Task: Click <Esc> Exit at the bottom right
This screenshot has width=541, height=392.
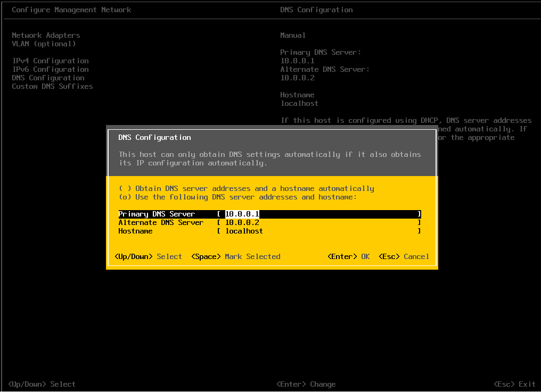Action: click(x=514, y=384)
